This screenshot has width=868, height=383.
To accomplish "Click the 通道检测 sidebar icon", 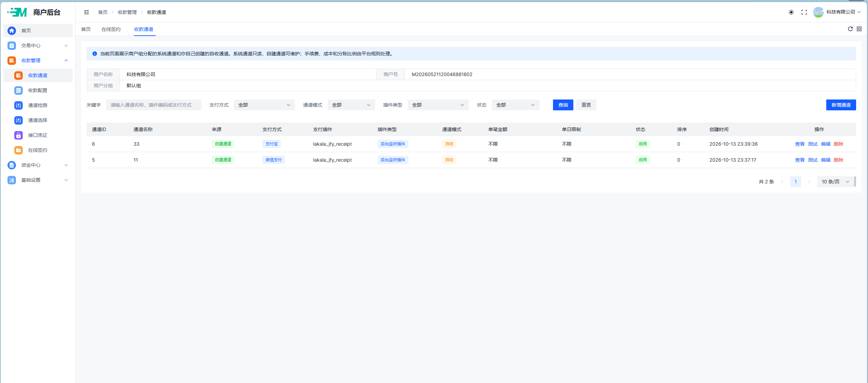I will [x=18, y=105].
